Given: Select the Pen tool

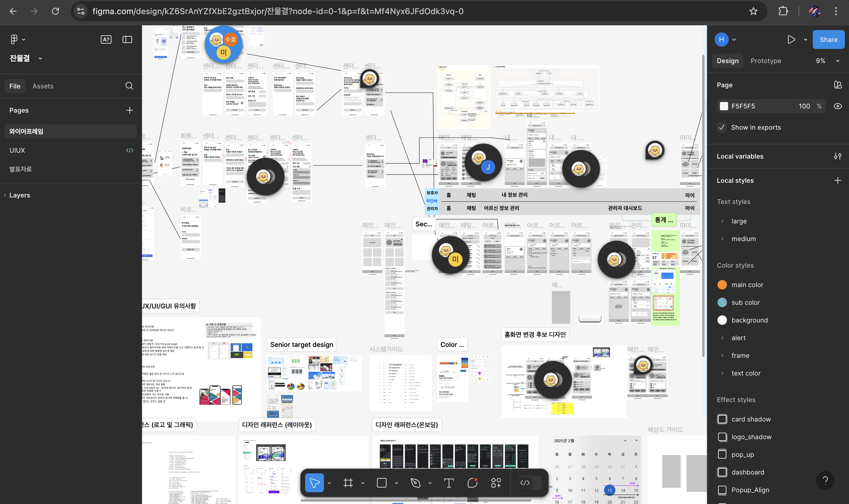Looking at the screenshot, I should click(415, 482).
